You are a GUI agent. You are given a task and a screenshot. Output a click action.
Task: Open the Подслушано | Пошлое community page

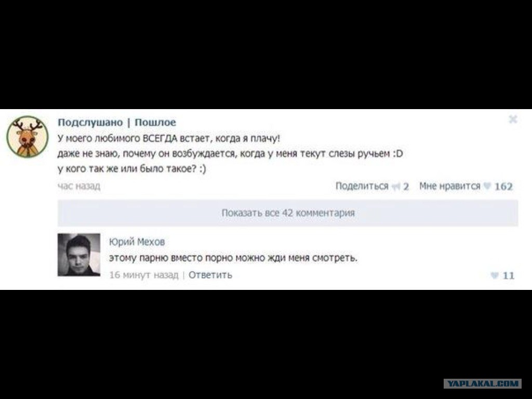tap(117, 123)
